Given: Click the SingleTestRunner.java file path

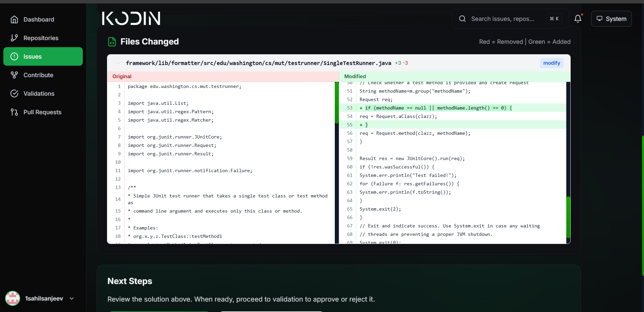Looking at the screenshot, I should tap(258, 63).
